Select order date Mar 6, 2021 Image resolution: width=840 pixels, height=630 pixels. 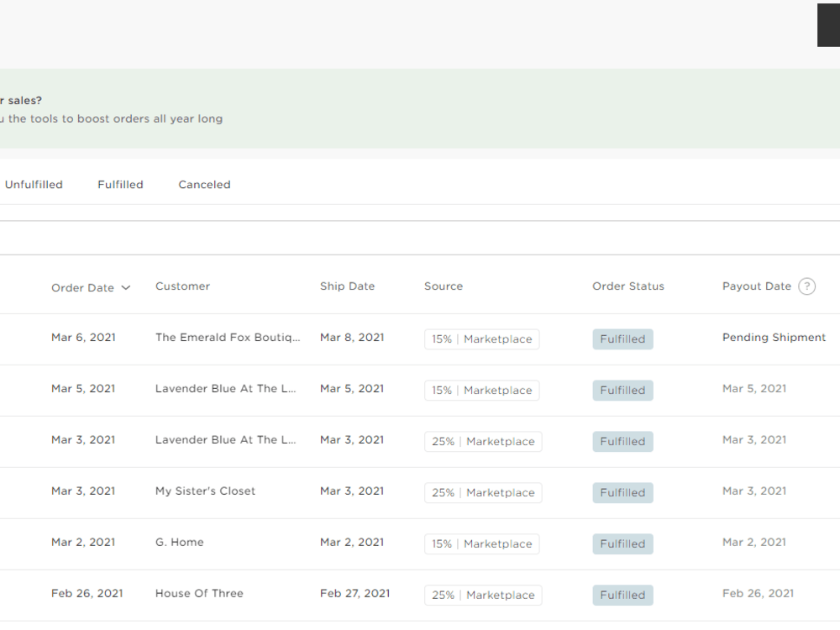coord(83,338)
